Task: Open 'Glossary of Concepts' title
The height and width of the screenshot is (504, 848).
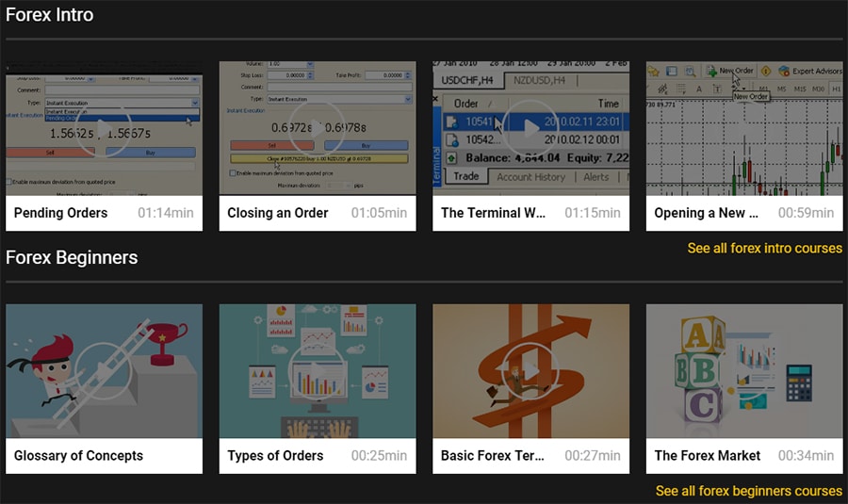Action: click(x=78, y=456)
